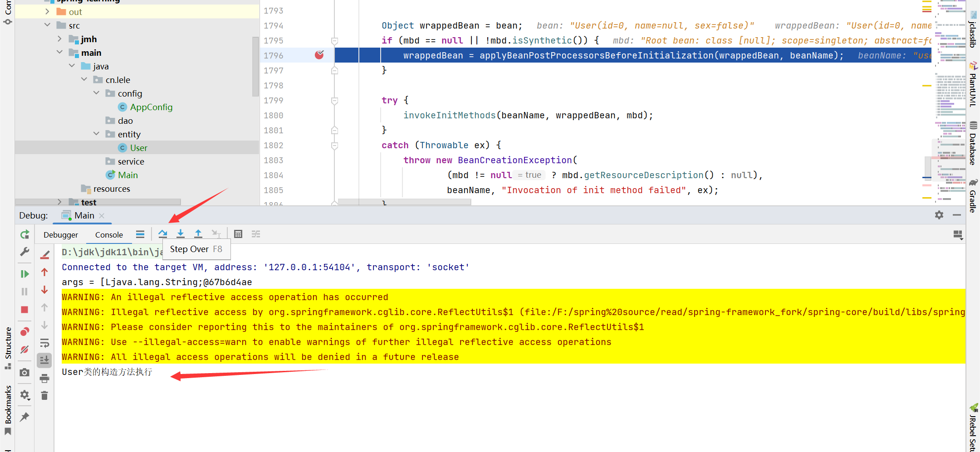
Task: Open Evaluate Expression calculator icon
Action: (238, 234)
